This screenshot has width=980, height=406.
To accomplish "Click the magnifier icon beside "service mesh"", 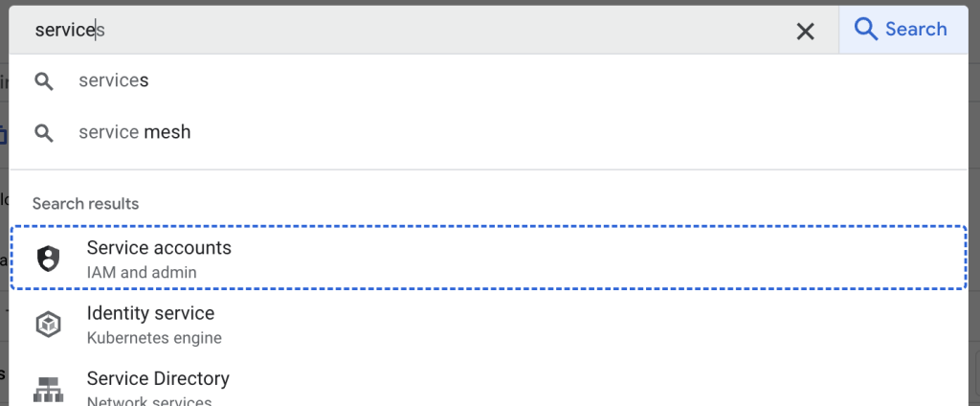I will point(44,133).
